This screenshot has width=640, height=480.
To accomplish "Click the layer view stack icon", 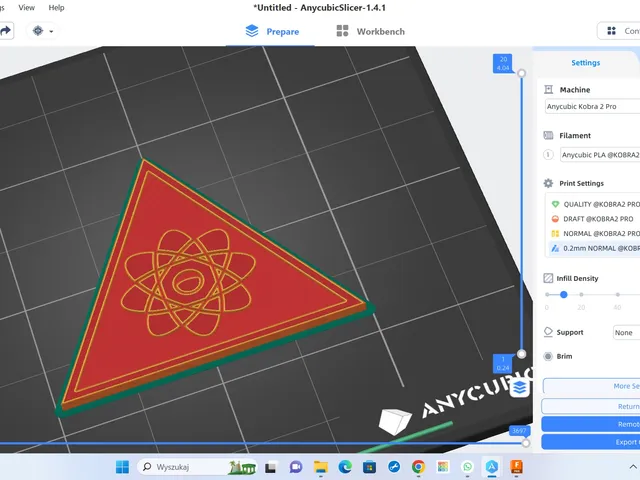I will point(520,388).
